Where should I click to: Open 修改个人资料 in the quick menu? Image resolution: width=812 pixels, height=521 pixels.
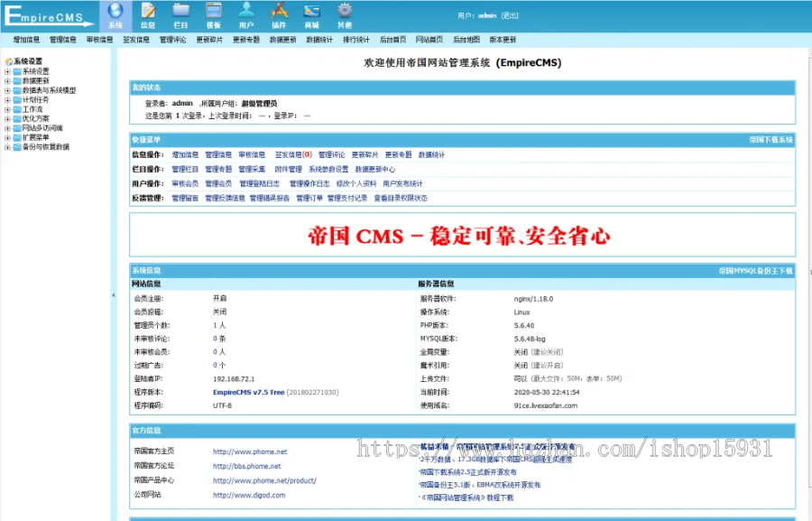(x=356, y=183)
